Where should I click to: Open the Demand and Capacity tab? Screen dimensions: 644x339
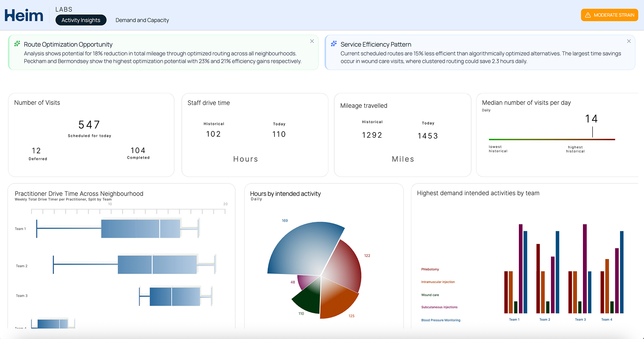pos(142,20)
